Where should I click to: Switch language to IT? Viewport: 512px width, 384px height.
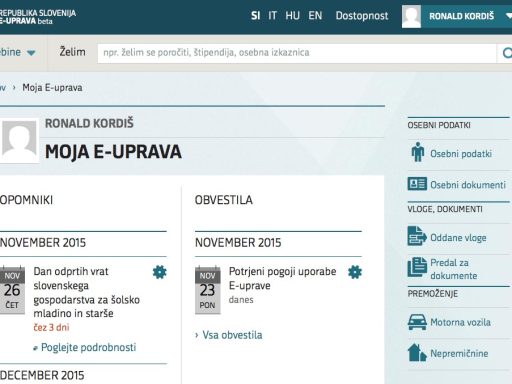point(273,16)
